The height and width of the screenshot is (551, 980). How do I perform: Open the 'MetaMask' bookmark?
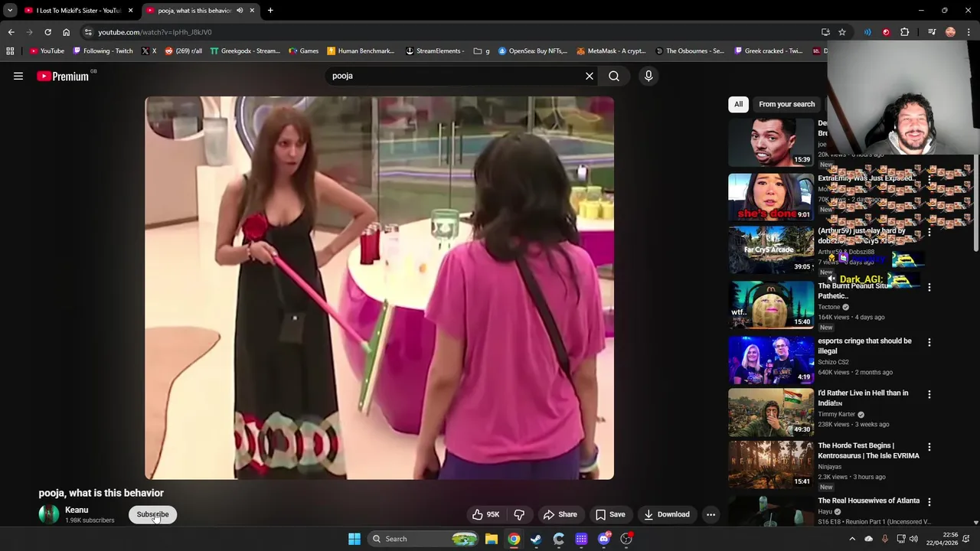click(x=611, y=51)
